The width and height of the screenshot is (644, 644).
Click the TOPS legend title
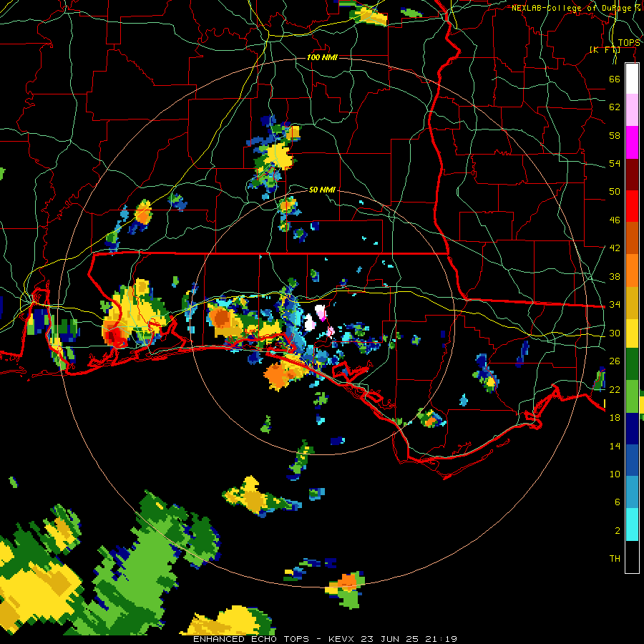point(629,43)
